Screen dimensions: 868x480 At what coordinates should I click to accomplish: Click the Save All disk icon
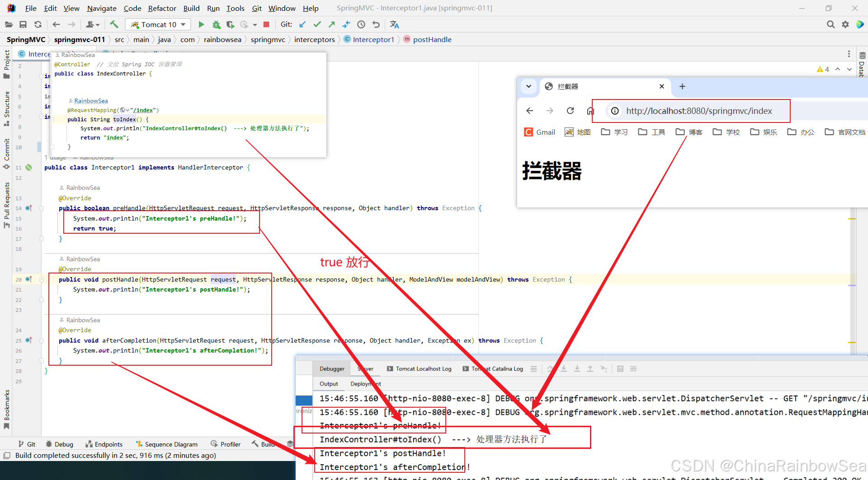pos(23,24)
